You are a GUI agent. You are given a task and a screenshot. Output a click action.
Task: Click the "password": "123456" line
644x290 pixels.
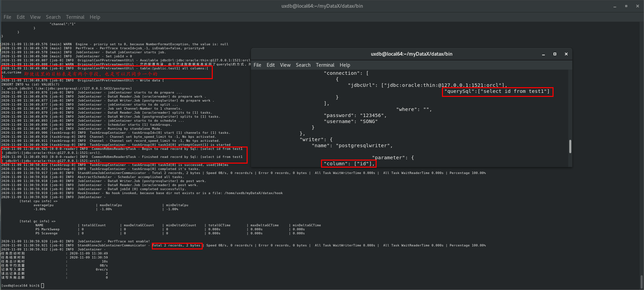355,115
